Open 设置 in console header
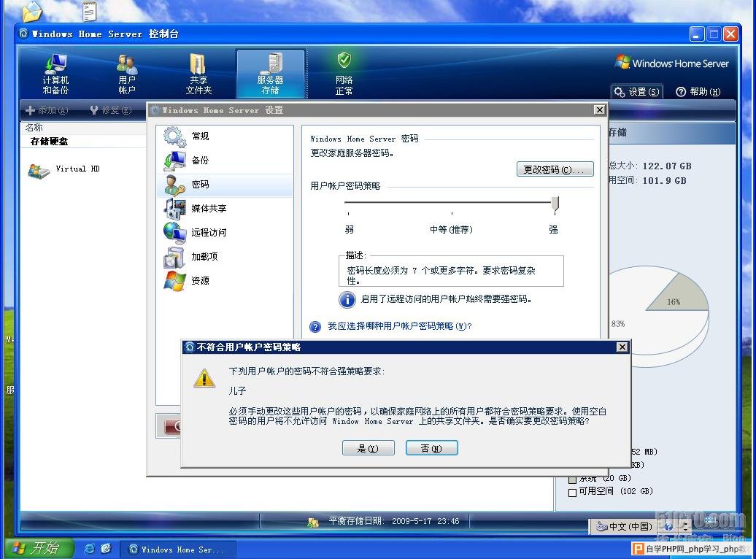The image size is (756, 559). (x=637, y=92)
